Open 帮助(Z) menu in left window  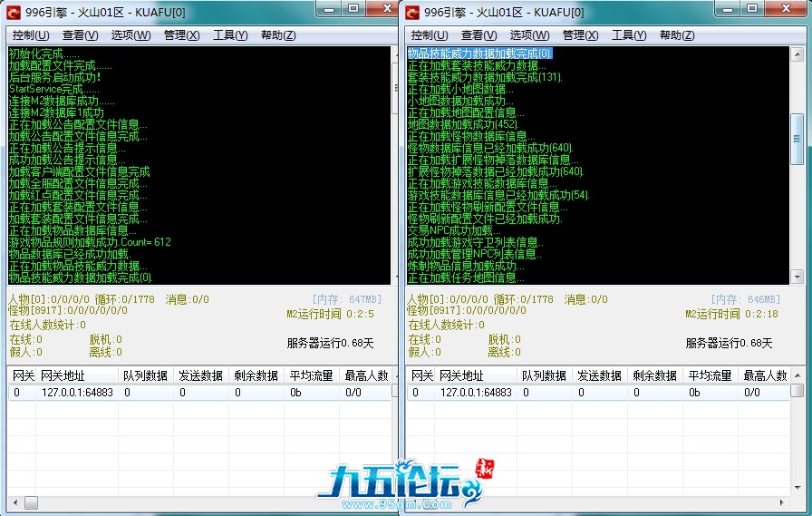coord(278,35)
